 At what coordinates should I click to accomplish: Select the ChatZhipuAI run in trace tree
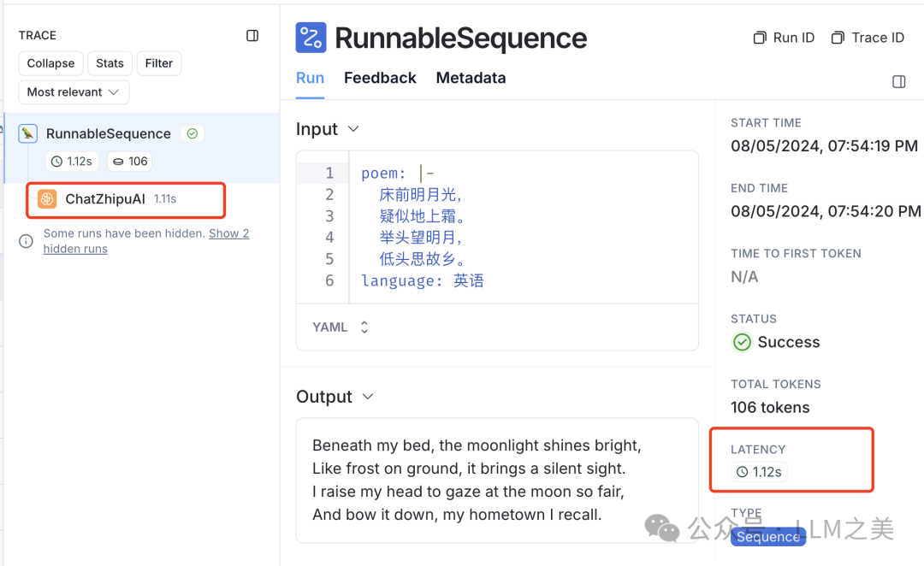click(105, 199)
